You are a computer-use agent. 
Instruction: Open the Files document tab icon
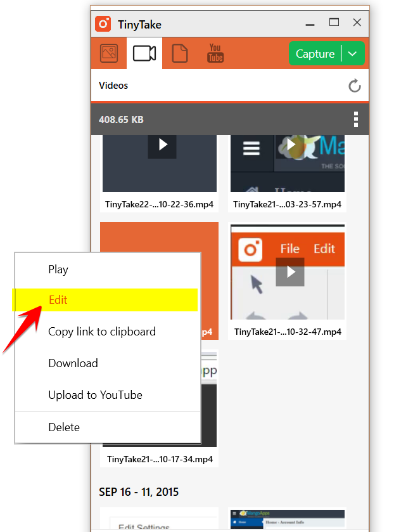tap(180, 53)
